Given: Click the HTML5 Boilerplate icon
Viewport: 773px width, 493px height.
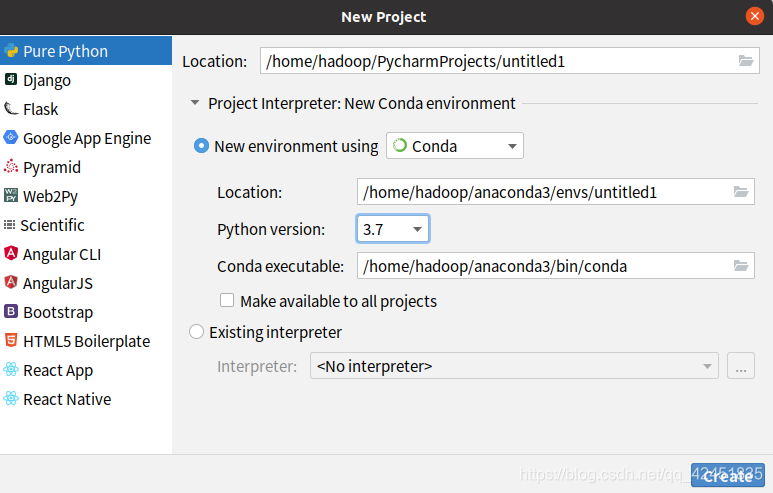Looking at the screenshot, I should tap(11, 340).
